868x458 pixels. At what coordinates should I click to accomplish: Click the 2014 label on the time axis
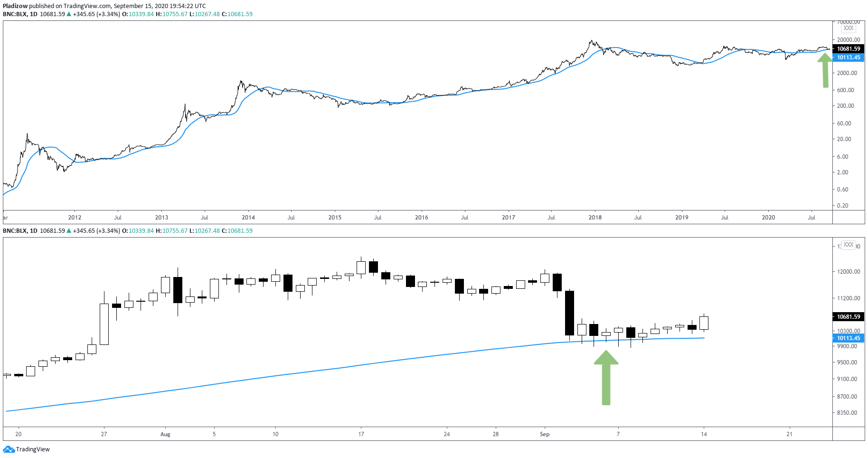(248, 218)
